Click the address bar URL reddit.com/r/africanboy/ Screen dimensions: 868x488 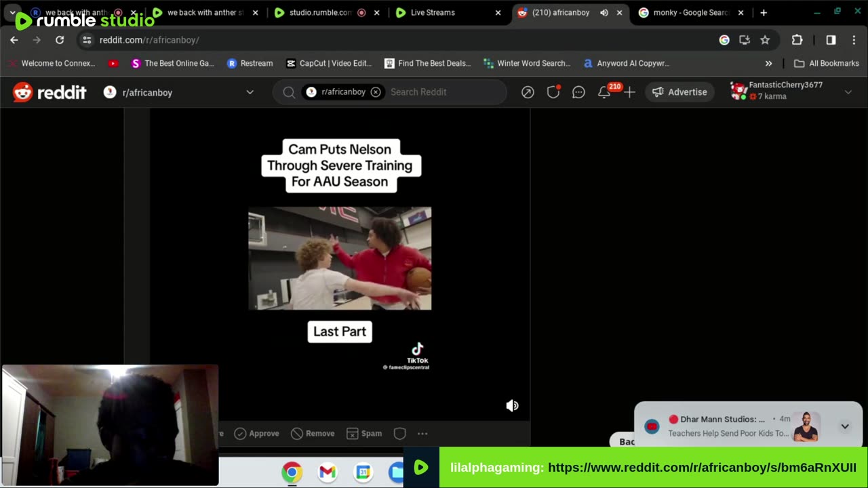coord(149,40)
